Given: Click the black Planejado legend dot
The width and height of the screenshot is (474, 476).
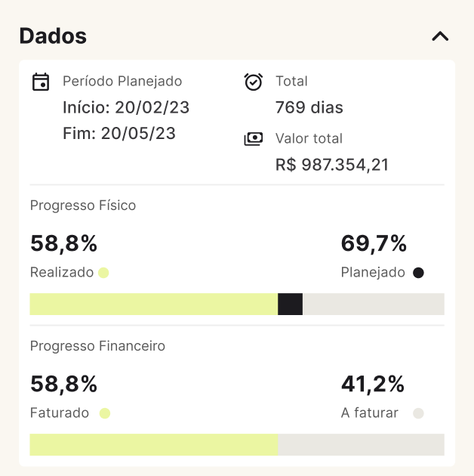Looking at the screenshot, I should [418, 273].
